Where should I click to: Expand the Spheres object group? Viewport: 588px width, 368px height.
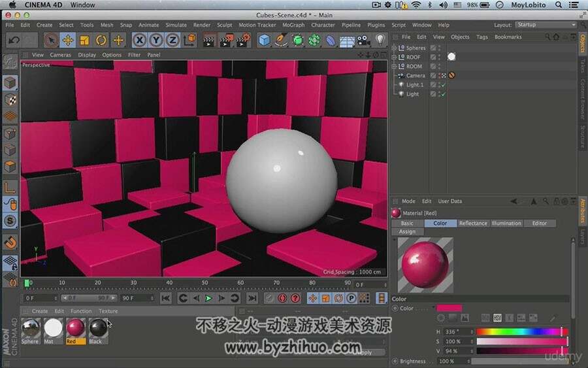coord(394,48)
